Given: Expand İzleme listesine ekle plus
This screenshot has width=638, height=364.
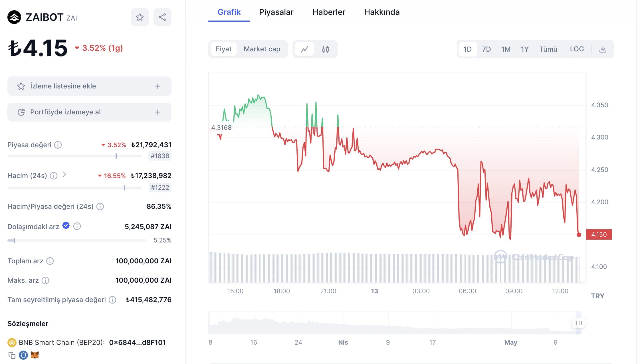Looking at the screenshot, I should click(x=158, y=86).
